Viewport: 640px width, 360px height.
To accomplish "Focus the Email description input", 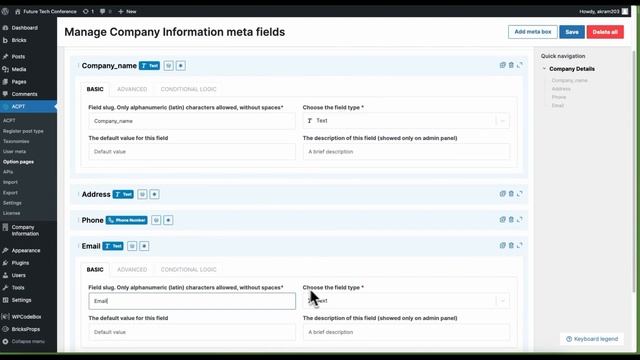I will [x=406, y=332].
